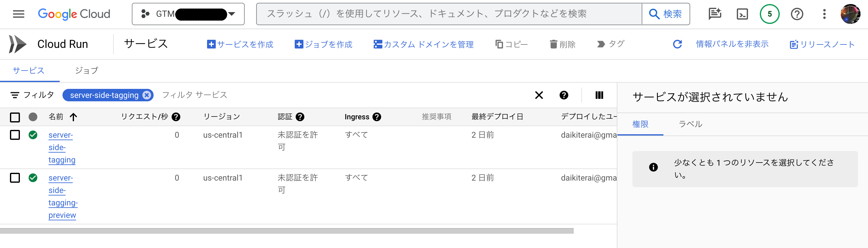Open the GTM project selector dropdown

(x=188, y=14)
